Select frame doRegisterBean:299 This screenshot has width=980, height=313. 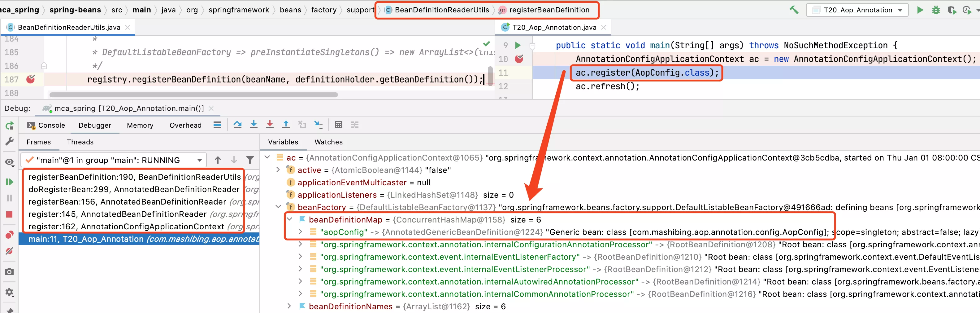pos(139,189)
